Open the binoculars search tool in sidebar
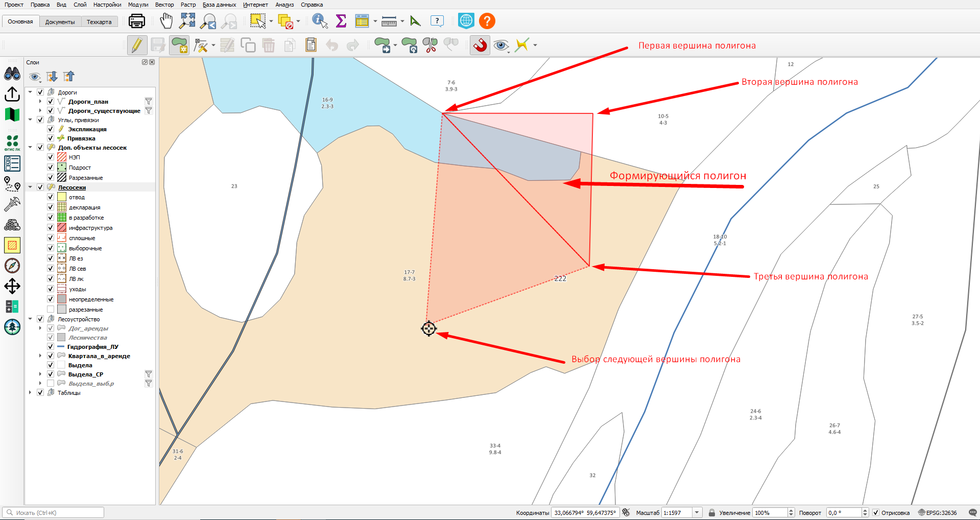The width and height of the screenshot is (980, 520). (x=12, y=74)
